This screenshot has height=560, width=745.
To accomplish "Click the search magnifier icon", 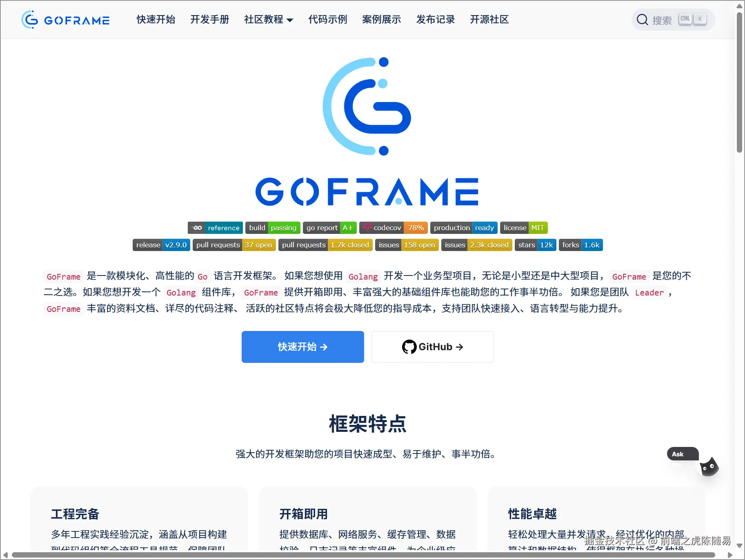I will pos(642,20).
